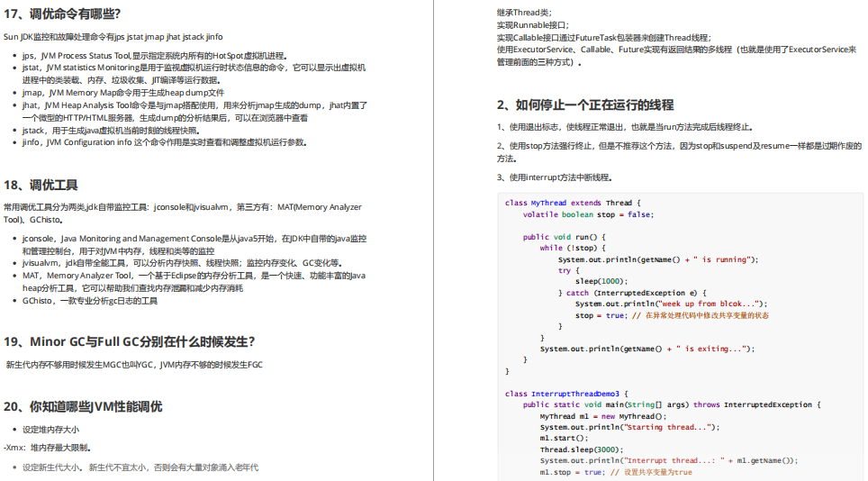Click the bullet '设定新生代大小'

coord(140,467)
